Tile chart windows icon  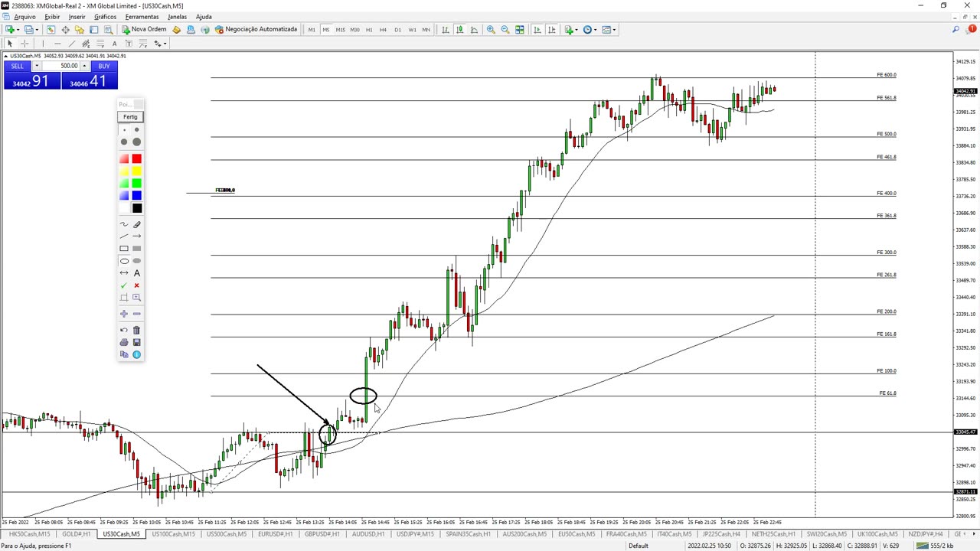click(x=520, y=30)
